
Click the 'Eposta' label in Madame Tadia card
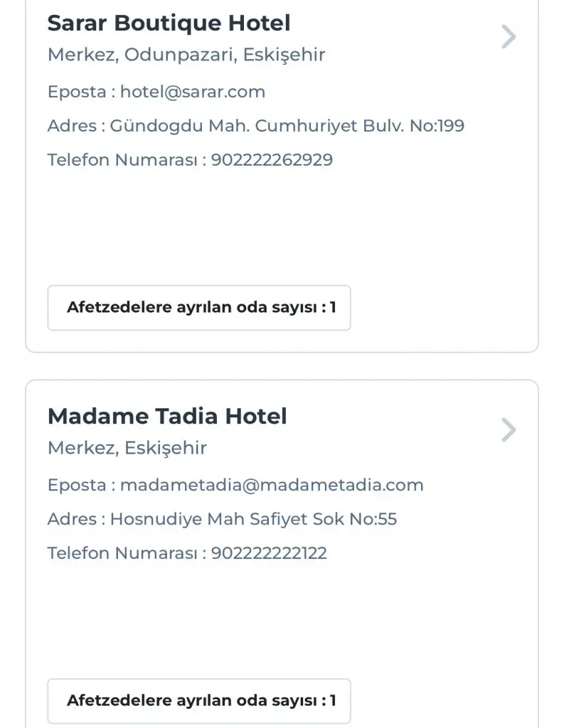pos(75,485)
